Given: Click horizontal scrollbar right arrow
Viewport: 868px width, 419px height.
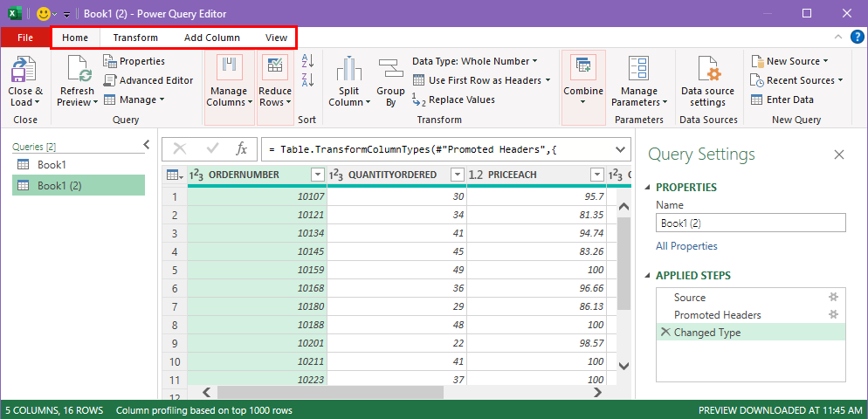Looking at the screenshot, I should 597,393.
